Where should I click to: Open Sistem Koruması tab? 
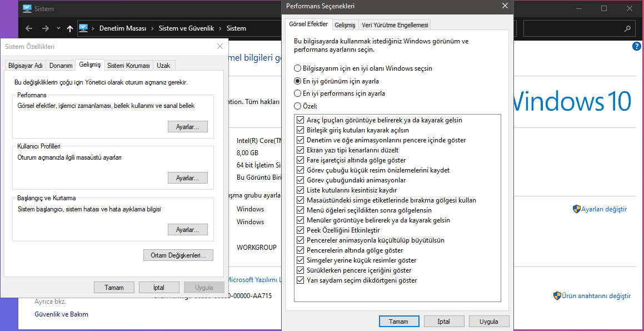point(128,66)
